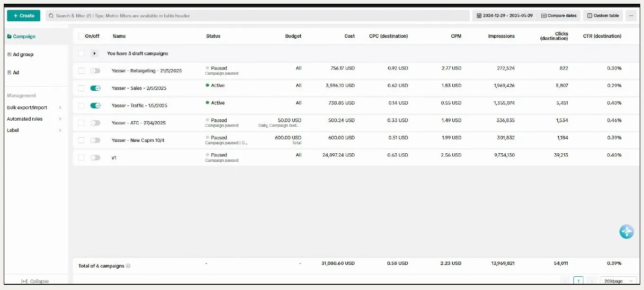The width and height of the screenshot is (644, 290).
Task: Click the Create button
Action: (x=24, y=16)
